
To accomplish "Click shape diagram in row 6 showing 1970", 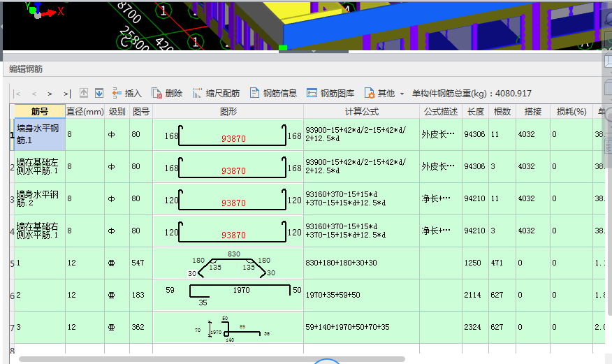I will click(x=228, y=295).
